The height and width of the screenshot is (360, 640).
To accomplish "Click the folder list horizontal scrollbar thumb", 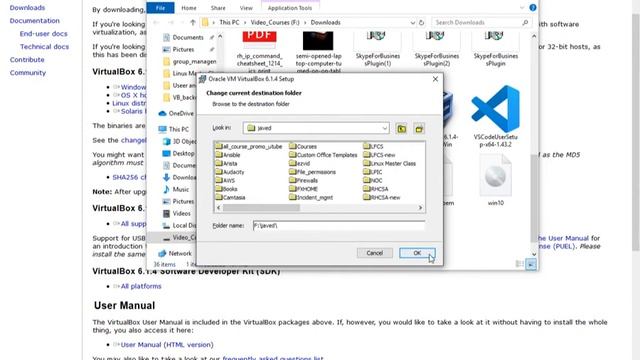I will tap(261, 208).
